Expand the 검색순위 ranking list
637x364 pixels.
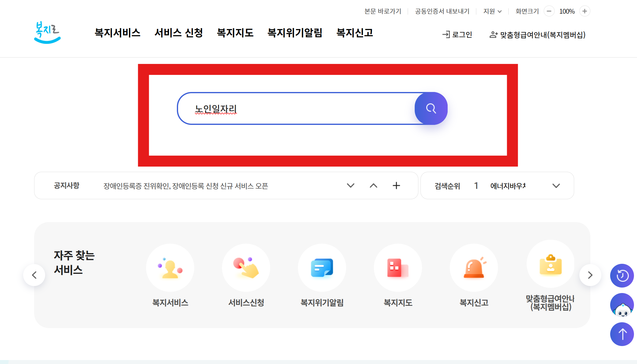coord(556,186)
